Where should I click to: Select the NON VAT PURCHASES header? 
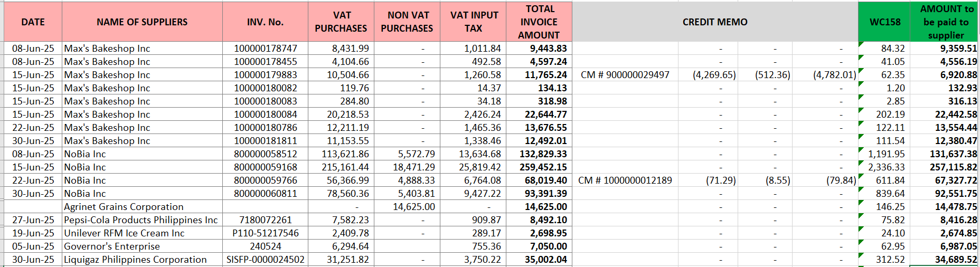point(407,22)
